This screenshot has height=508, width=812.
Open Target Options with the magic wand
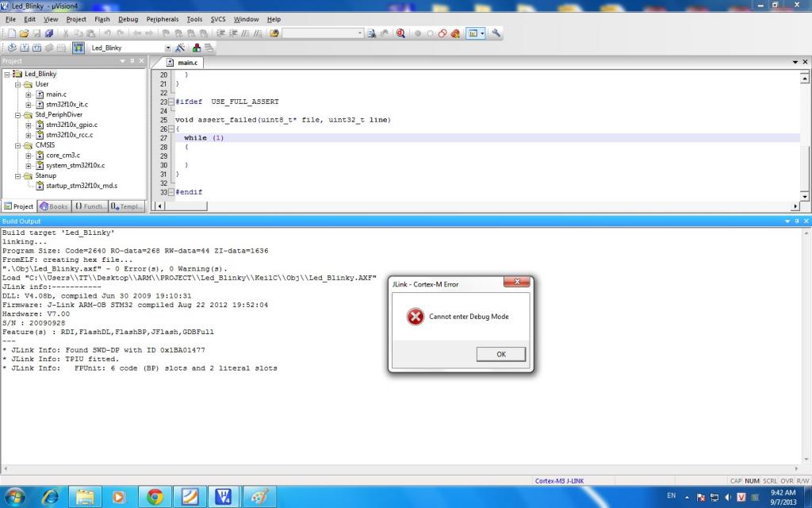click(180, 48)
